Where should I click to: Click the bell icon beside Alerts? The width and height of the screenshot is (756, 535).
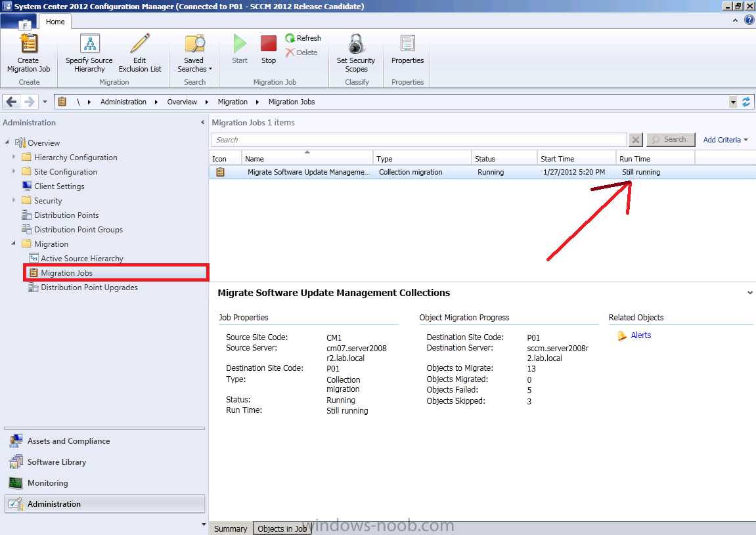point(622,335)
